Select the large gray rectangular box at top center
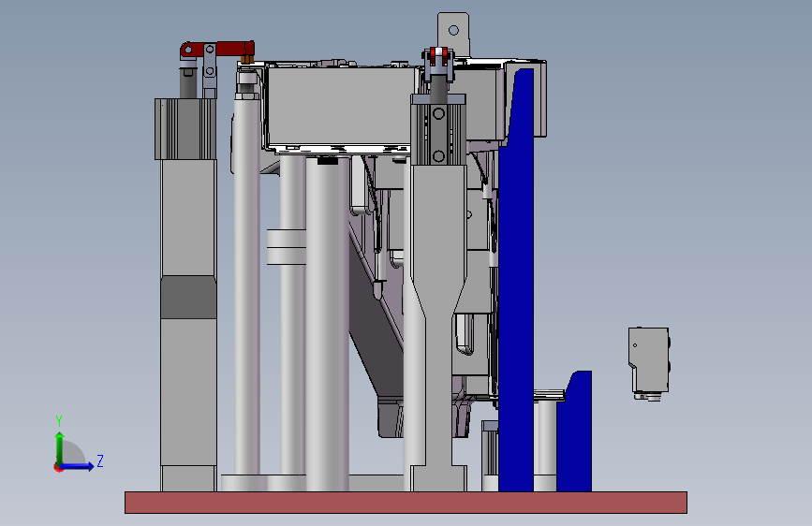This screenshot has width=812, height=526. (x=340, y=106)
